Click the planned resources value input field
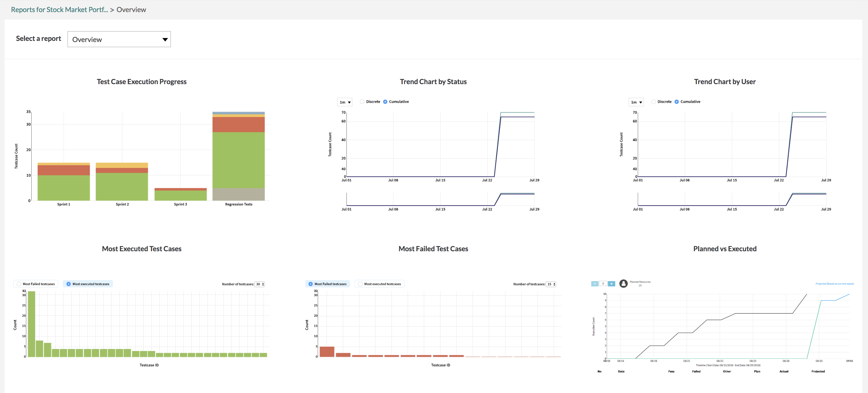 click(x=603, y=284)
